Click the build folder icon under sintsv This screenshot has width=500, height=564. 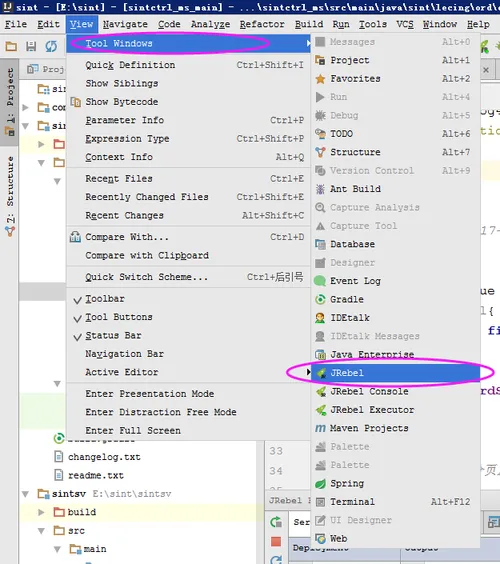click(59, 512)
